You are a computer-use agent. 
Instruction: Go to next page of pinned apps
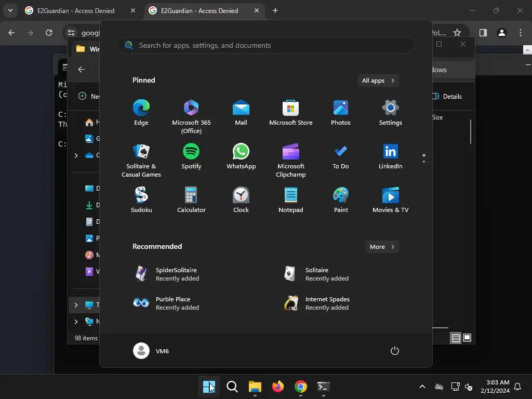point(424,162)
